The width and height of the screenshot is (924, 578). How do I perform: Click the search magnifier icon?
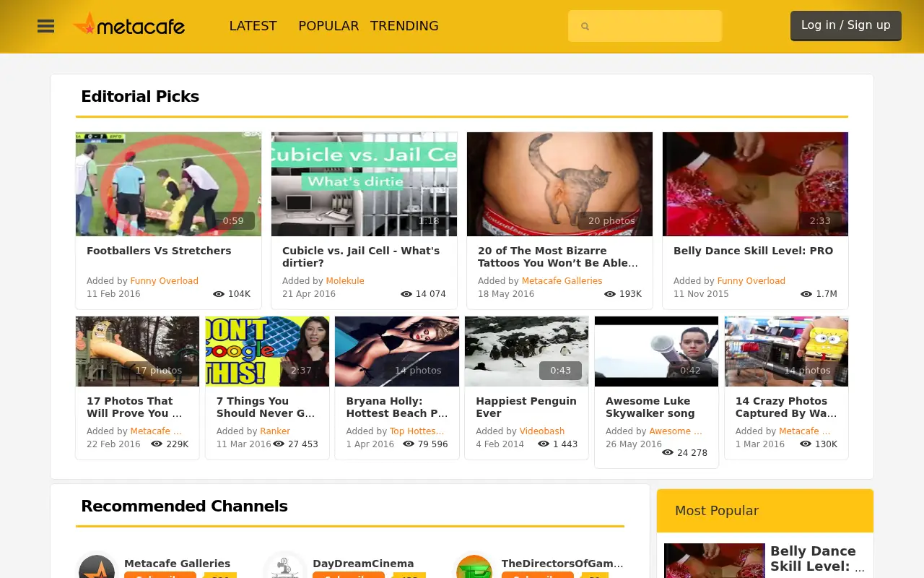coord(585,27)
